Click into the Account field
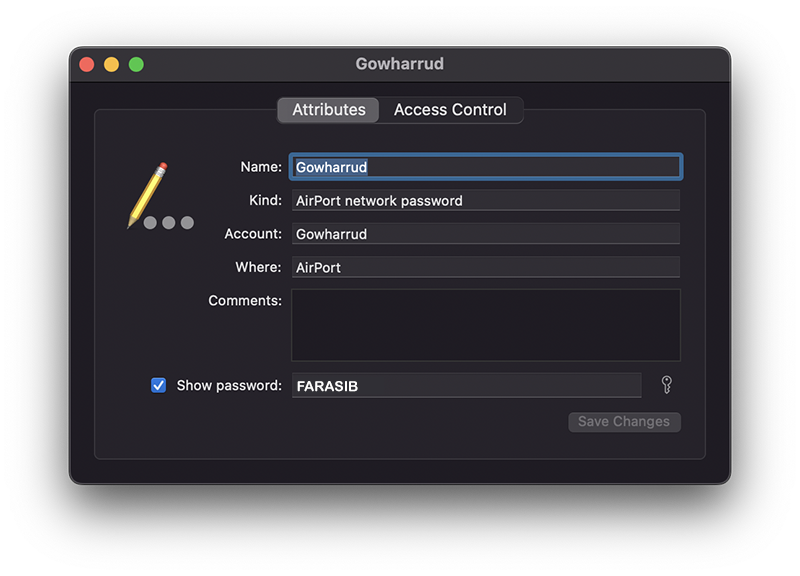This screenshot has height=576, width=800. click(486, 234)
